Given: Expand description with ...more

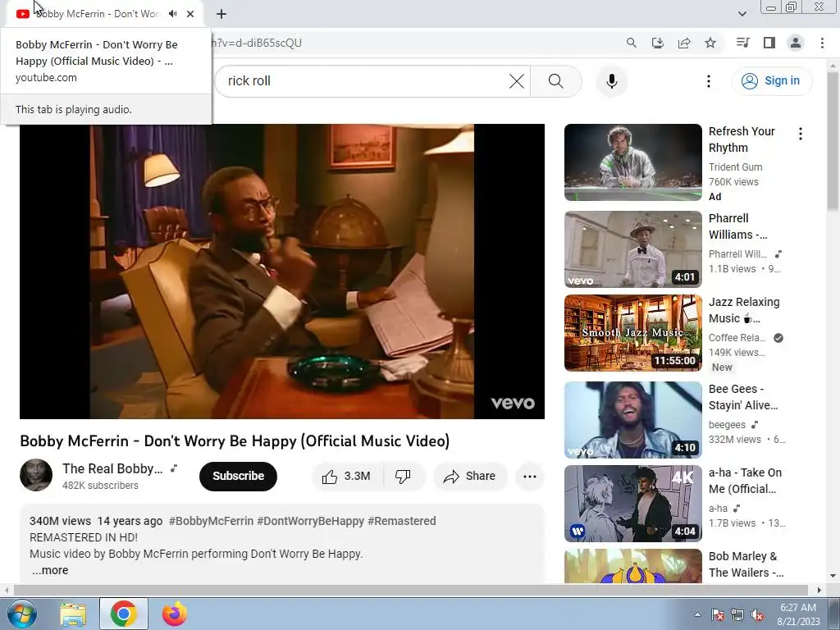Looking at the screenshot, I should [50, 570].
